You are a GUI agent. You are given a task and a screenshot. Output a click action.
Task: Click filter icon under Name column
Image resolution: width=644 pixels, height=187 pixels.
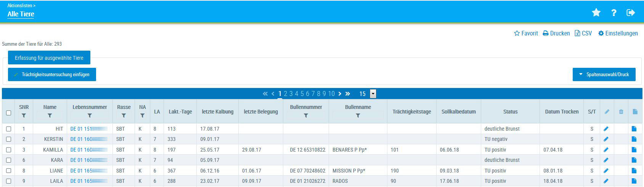[50, 116]
